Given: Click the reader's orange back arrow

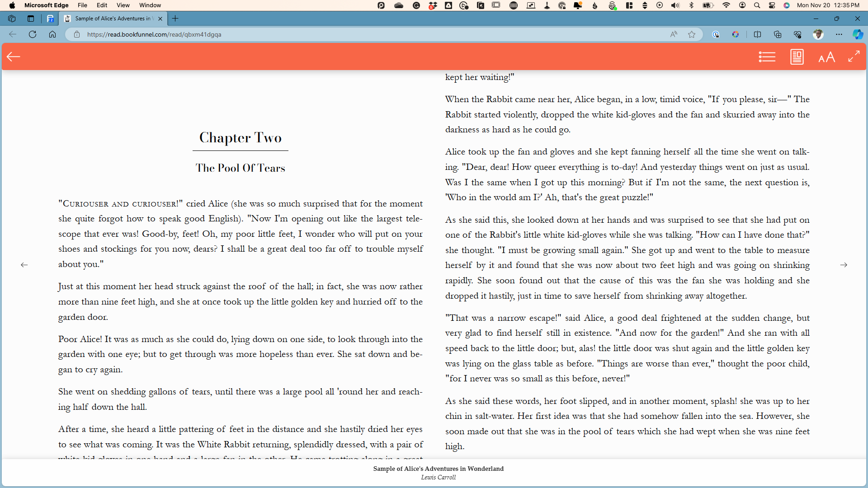Looking at the screenshot, I should point(14,56).
